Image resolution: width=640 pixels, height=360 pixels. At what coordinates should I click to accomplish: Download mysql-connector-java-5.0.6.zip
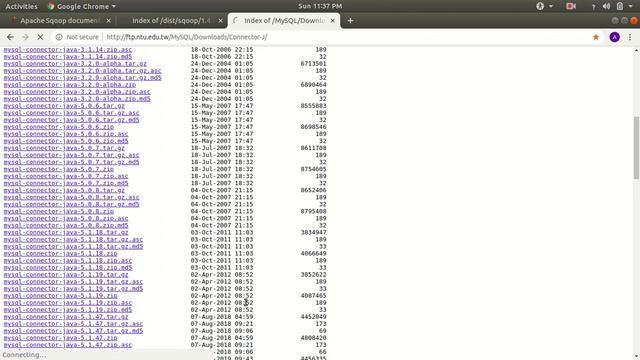59,127
